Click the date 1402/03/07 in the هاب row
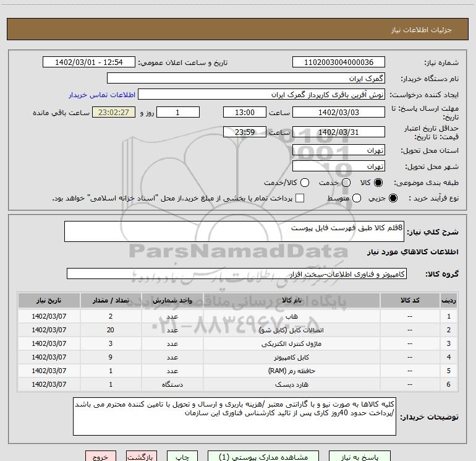The image size is (476, 461). 49,316
